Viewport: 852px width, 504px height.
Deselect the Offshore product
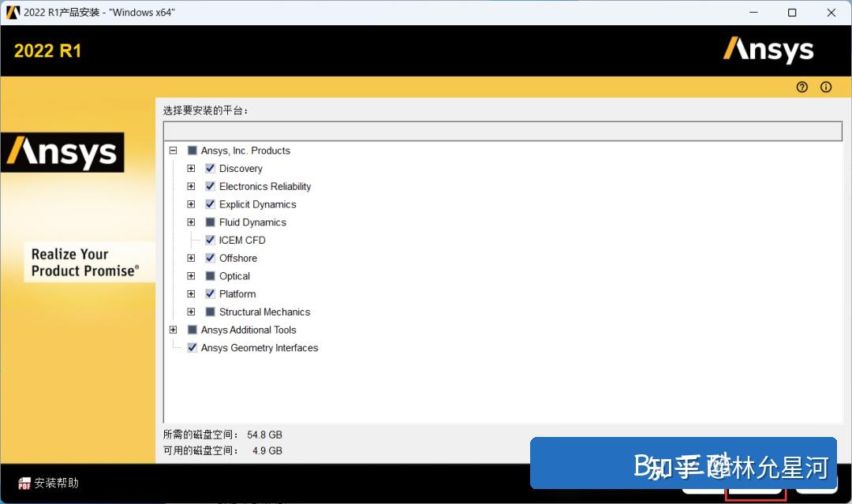click(x=210, y=258)
